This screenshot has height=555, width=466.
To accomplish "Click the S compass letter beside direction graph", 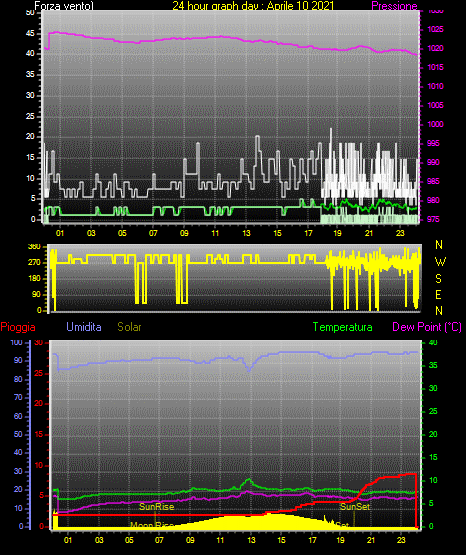I will [x=438, y=279].
